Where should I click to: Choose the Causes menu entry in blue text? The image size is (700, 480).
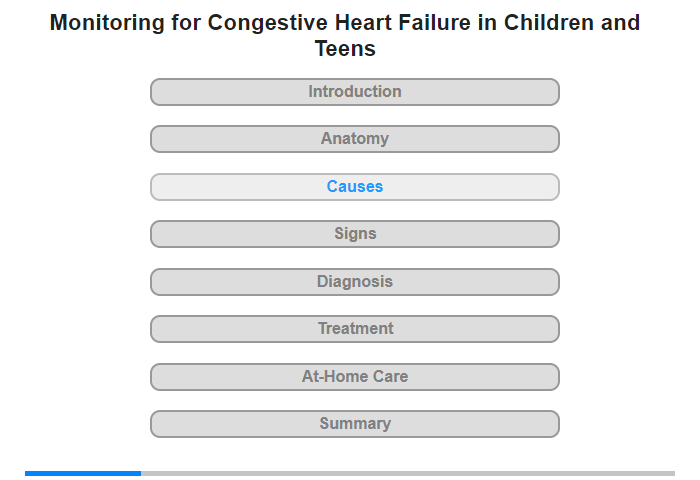pos(354,187)
